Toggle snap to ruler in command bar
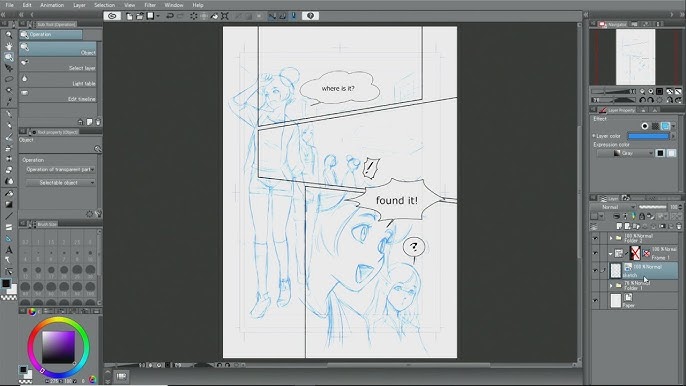Screen dimensions: 686x386 click(x=272, y=16)
